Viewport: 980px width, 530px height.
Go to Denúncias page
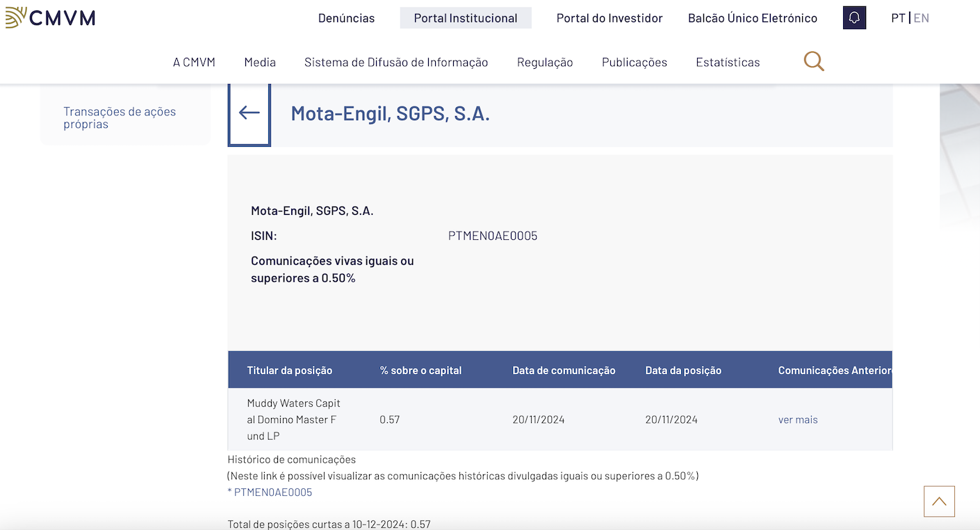coord(346,18)
